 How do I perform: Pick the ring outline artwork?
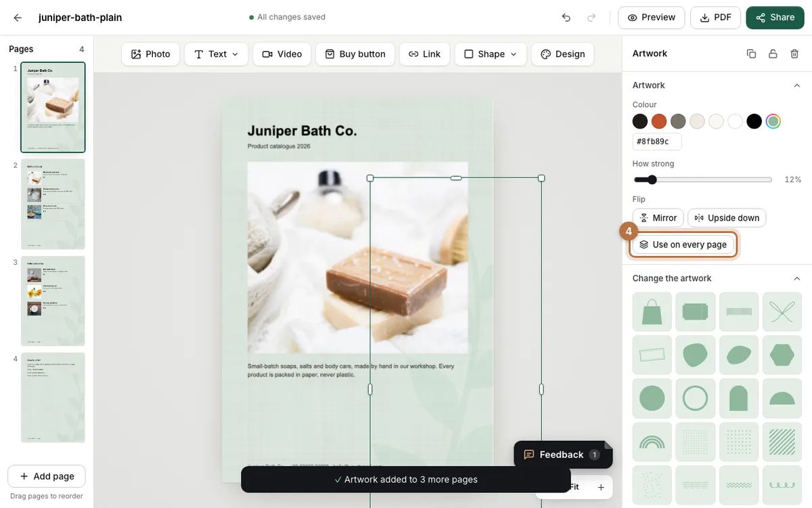696,398
